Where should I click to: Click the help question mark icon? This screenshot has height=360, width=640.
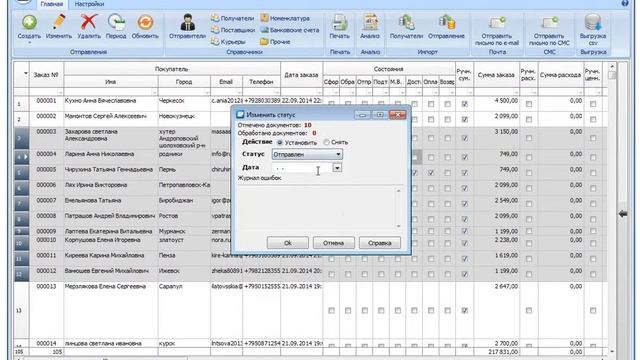625,3
